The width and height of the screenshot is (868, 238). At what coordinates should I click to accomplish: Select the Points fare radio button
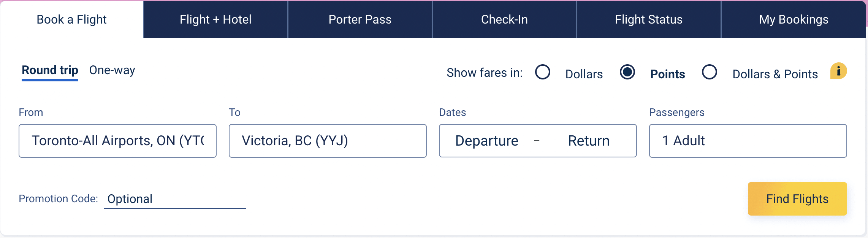627,72
